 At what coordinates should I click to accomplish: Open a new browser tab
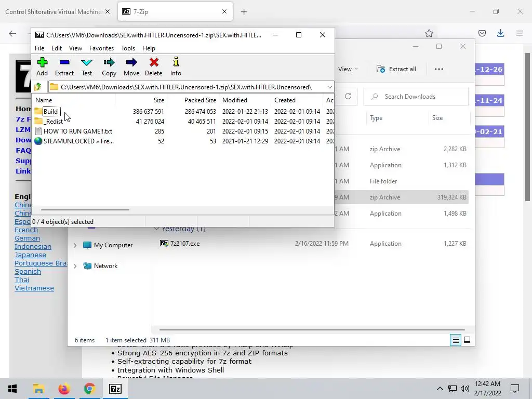coord(244,12)
